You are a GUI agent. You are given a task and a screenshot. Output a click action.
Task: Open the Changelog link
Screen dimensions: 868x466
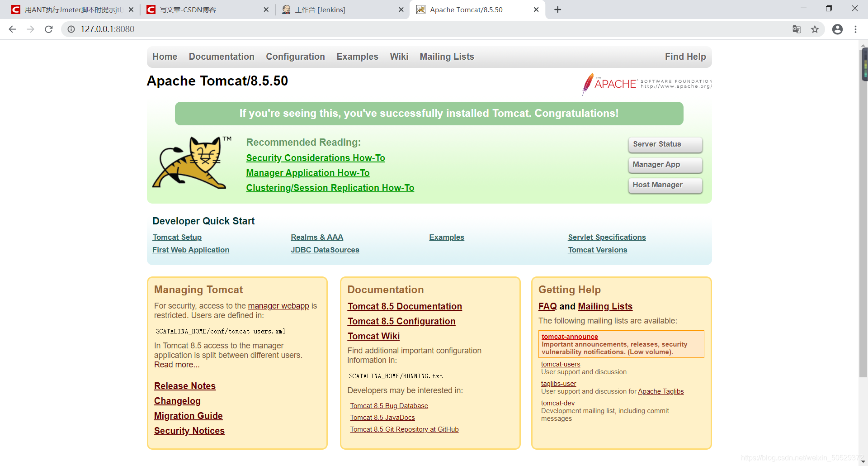coord(177,401)
